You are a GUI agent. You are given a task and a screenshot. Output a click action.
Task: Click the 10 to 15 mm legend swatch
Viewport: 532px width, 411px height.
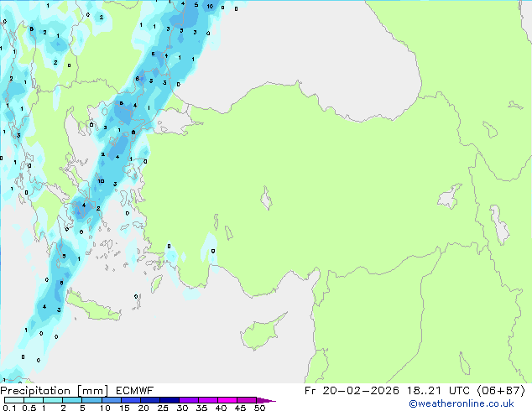coord(111,400)
